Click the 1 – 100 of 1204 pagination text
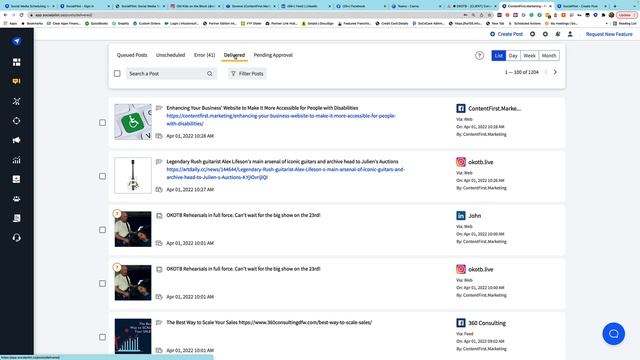The image size is (640, 360). [x=522, y=72]
